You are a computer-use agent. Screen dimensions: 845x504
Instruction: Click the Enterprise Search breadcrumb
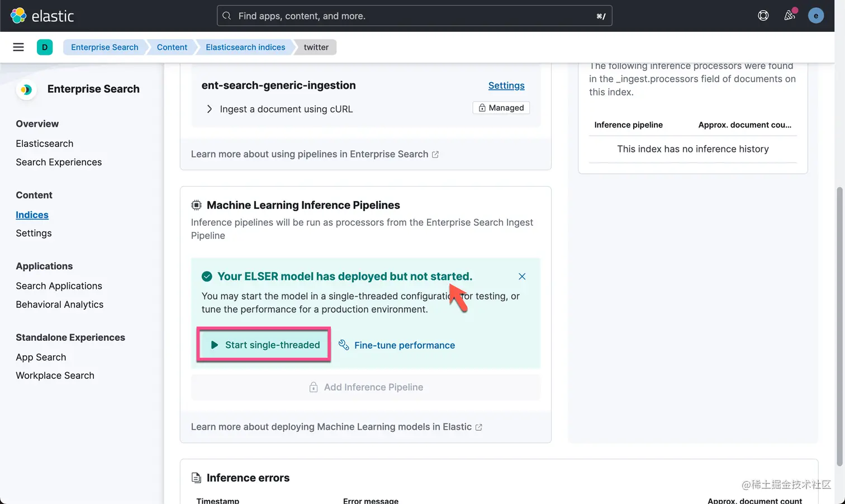coord(105,47)
